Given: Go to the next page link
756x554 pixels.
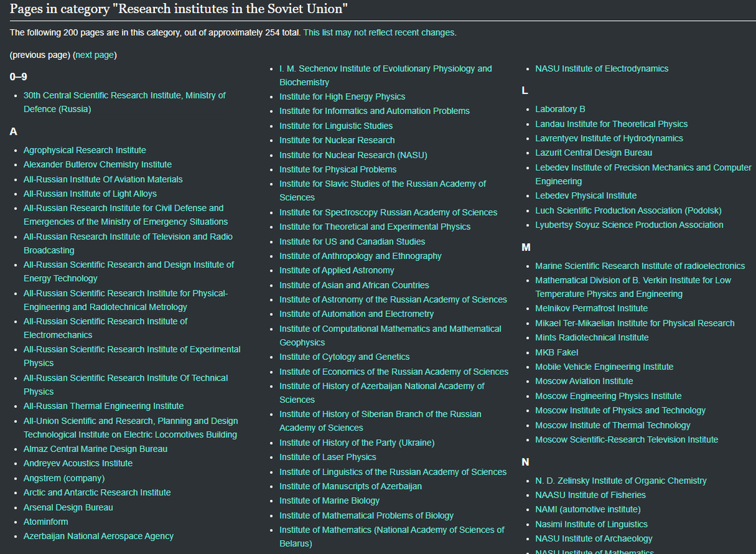Looking at the screenshot, I should pyautogui.click(x=94, y=55).
